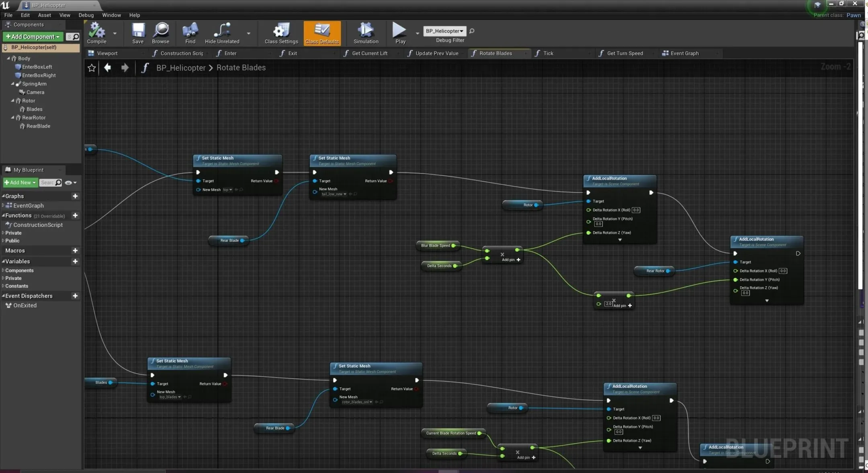Start Simulation
Image resolution: width=868 pixels, height=473 pixels.
click(366, 33)
